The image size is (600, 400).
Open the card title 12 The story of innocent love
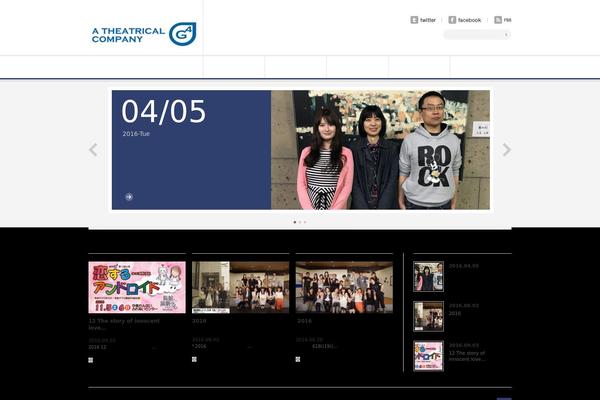pyautogui.click(x=124, y=324)
